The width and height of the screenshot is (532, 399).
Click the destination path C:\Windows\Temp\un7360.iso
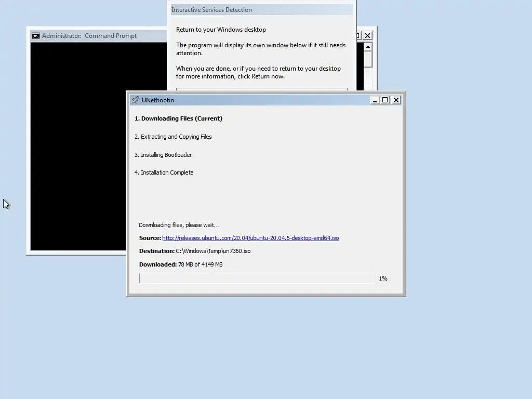tap(213, 251)
